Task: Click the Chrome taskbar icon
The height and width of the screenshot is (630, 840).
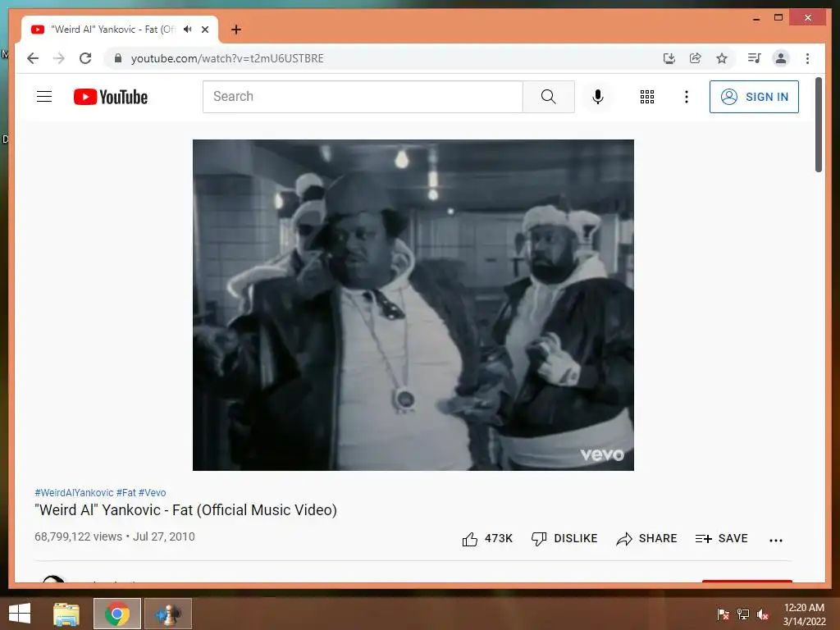Action: pyautogui.click(x=117, y=614)
